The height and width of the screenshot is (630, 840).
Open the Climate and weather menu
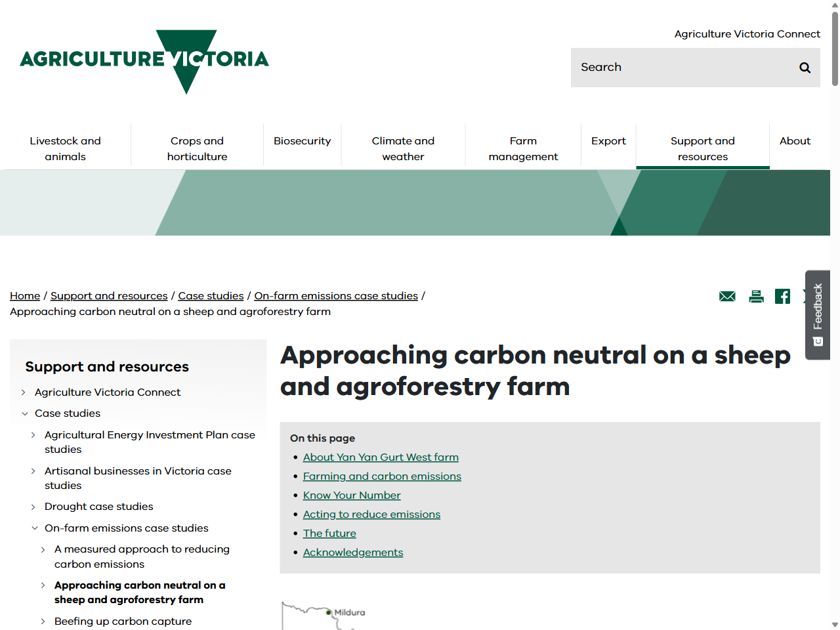[403, 148]
